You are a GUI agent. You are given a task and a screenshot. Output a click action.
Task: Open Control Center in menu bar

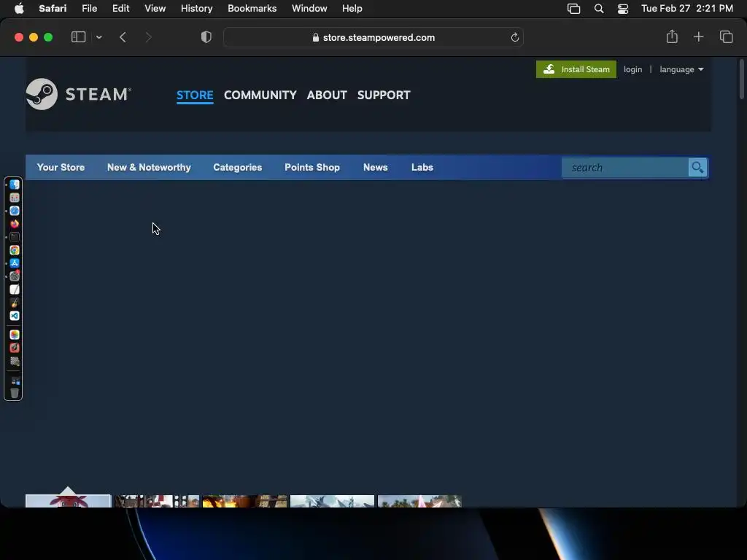click(x=623, y=9)
